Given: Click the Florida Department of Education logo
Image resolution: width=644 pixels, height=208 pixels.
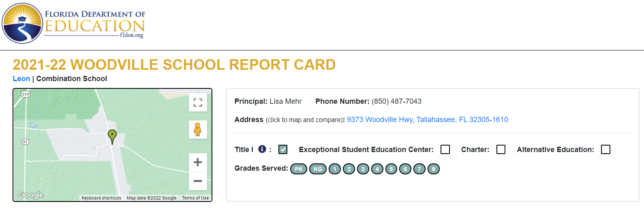Looking at the screenshot, I should 73,24.
